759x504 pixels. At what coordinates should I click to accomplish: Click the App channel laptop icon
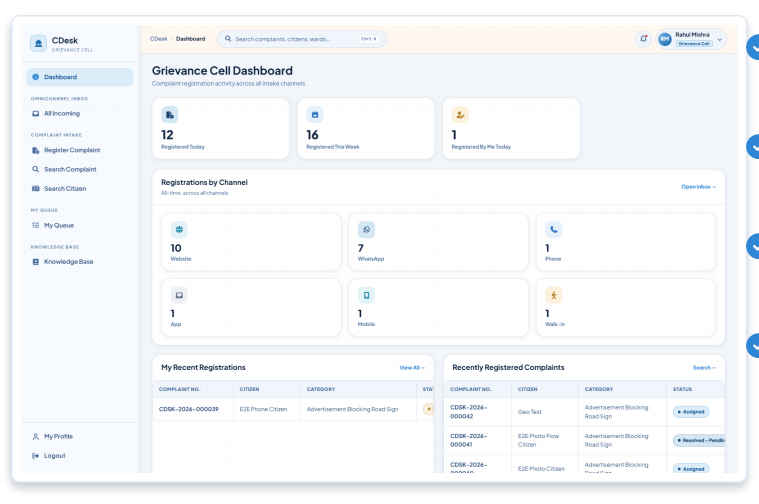tap(179, 295)
